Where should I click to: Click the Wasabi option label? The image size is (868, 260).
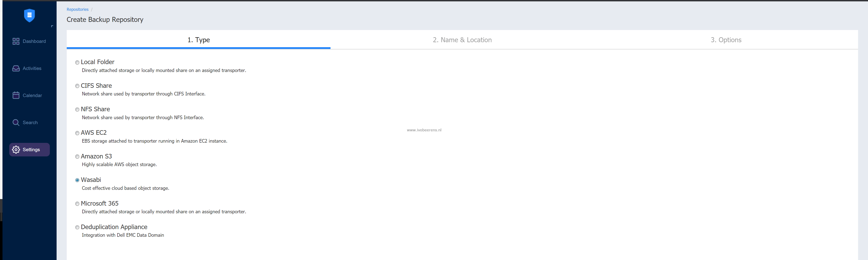91,180
